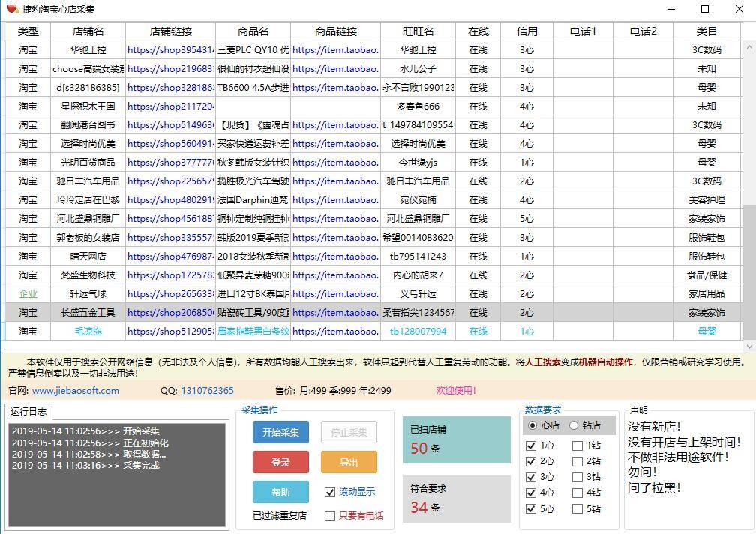Maximize the window

coord(704,9)
